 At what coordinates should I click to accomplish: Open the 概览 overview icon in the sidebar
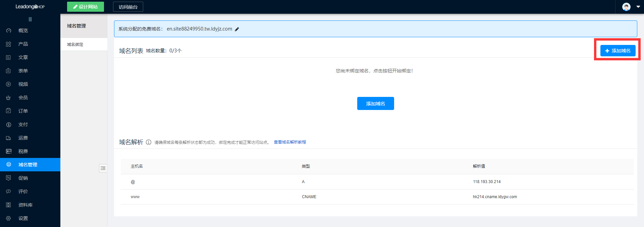click(9, 31)
